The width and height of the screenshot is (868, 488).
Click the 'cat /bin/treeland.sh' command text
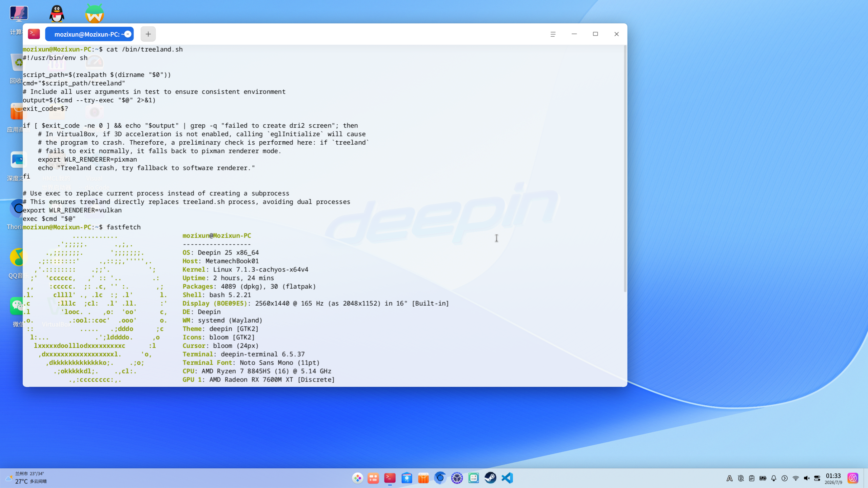coord(145,49)
